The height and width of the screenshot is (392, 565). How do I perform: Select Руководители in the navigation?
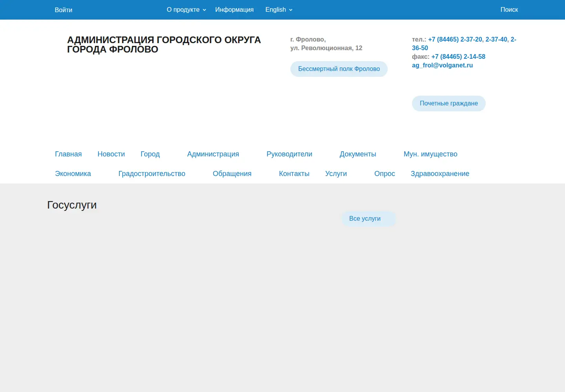[x=289, y=154]
